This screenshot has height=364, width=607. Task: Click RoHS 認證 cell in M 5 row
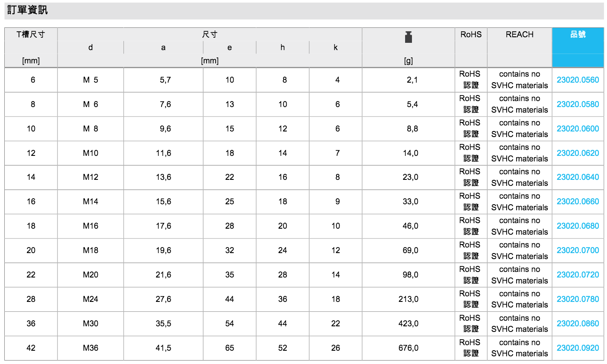tap(471, 80)
